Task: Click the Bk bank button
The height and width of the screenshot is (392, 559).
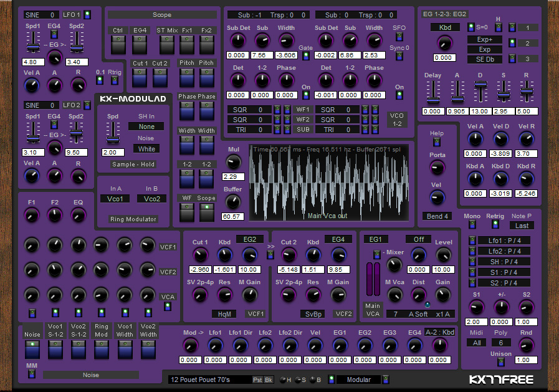Action: 269,380
